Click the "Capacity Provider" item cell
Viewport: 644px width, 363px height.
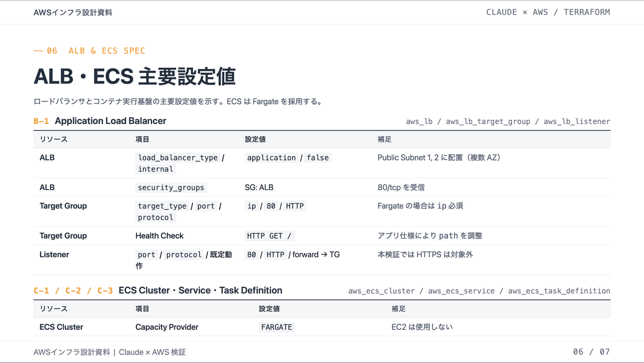(167, 327)
